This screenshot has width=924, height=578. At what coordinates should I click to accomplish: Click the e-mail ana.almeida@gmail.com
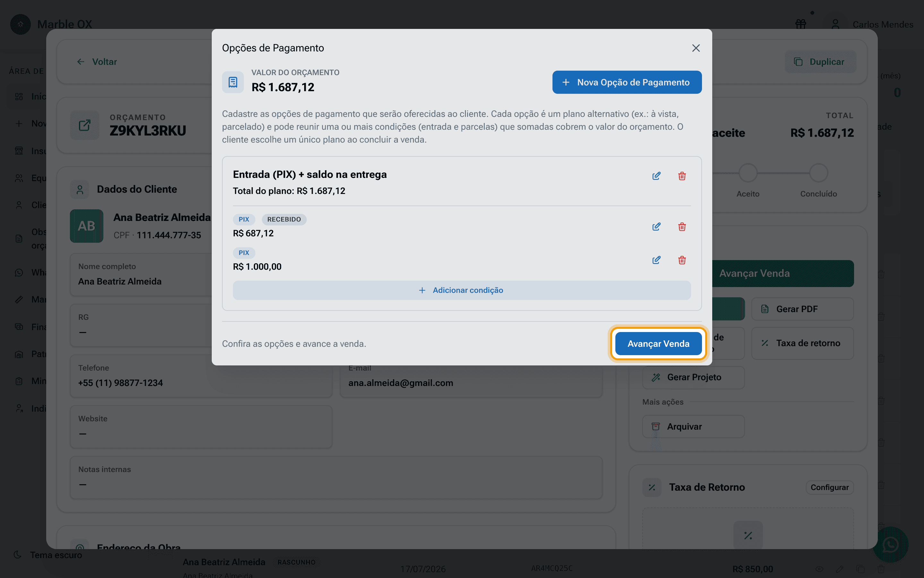[x=400, y=383]
